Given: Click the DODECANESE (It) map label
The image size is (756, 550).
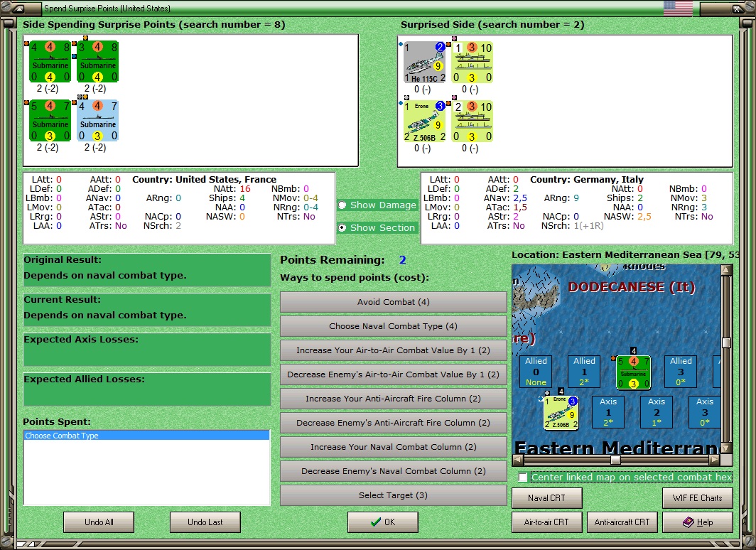Looking at the screenshot, I should pos(632,287).
